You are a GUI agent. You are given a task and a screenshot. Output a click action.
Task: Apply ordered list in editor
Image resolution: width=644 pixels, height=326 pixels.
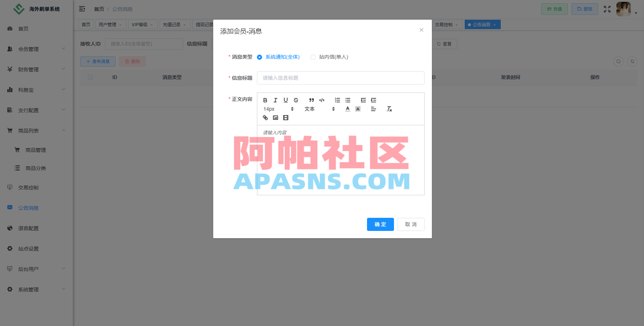[x=337, y=100]
